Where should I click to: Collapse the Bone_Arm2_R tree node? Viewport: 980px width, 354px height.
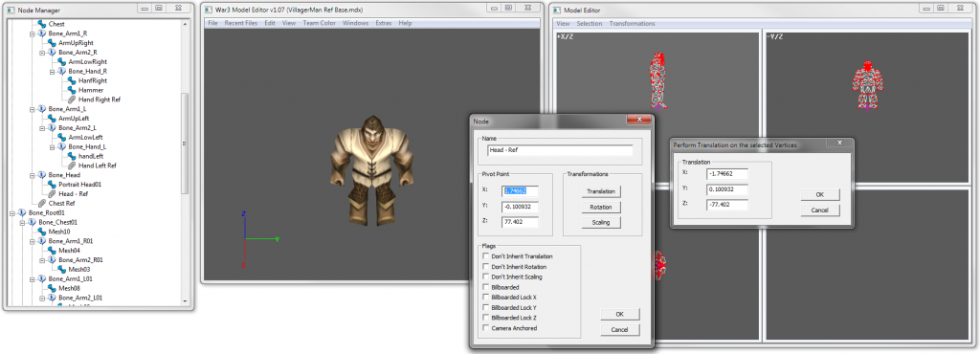click(x=42, y=53)
